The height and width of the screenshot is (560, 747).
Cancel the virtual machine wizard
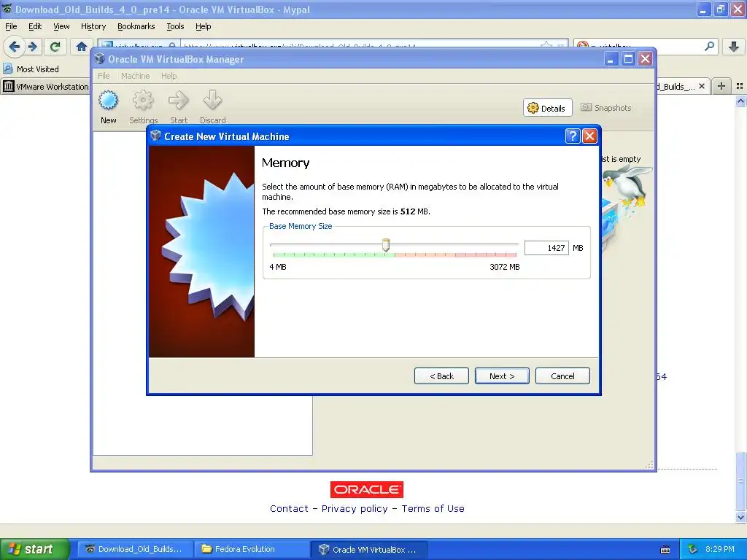click(x=562, y=376)
